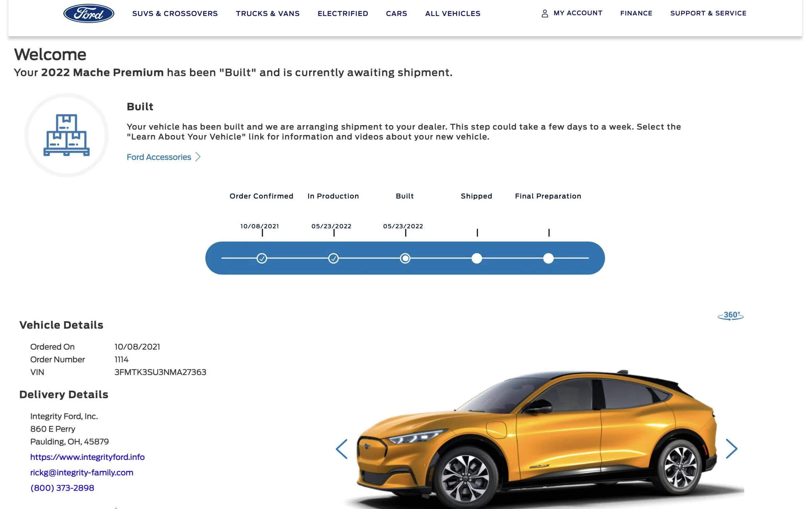Open the Ford Accessories link
The image size is (812, 509).
coord(159,157)
